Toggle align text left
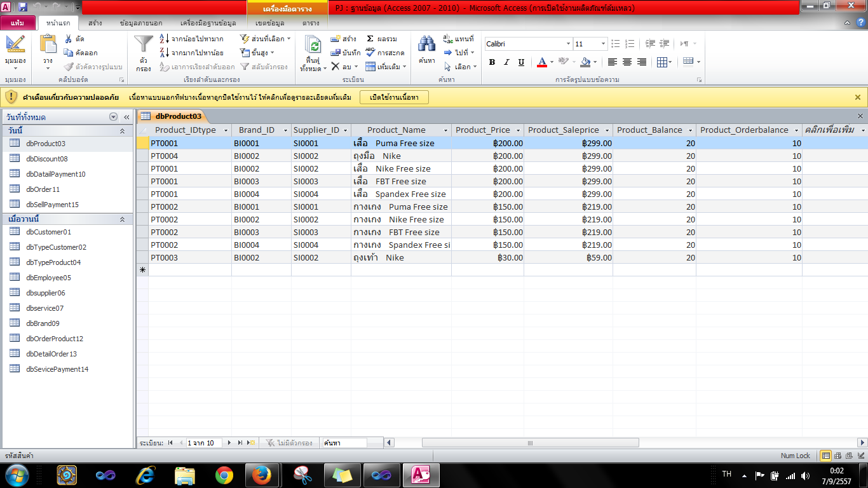 click(613, 62)
